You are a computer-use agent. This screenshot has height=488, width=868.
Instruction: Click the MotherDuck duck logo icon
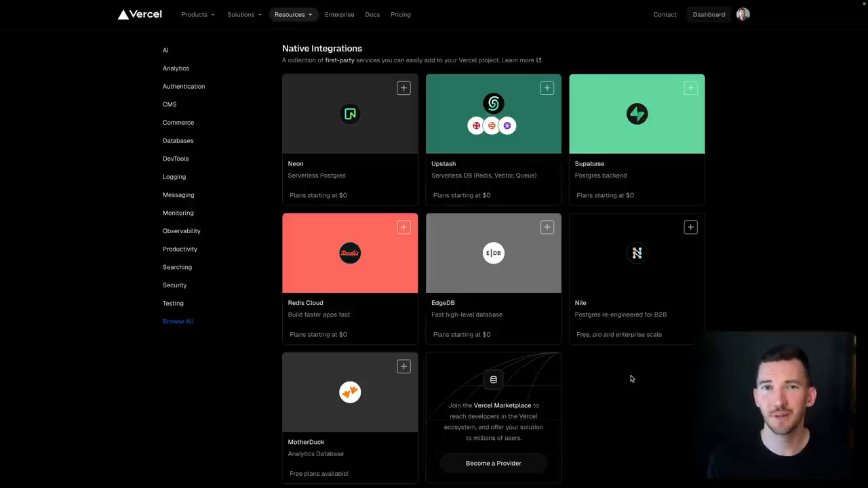pyautogui.click(x=350, y=392)
